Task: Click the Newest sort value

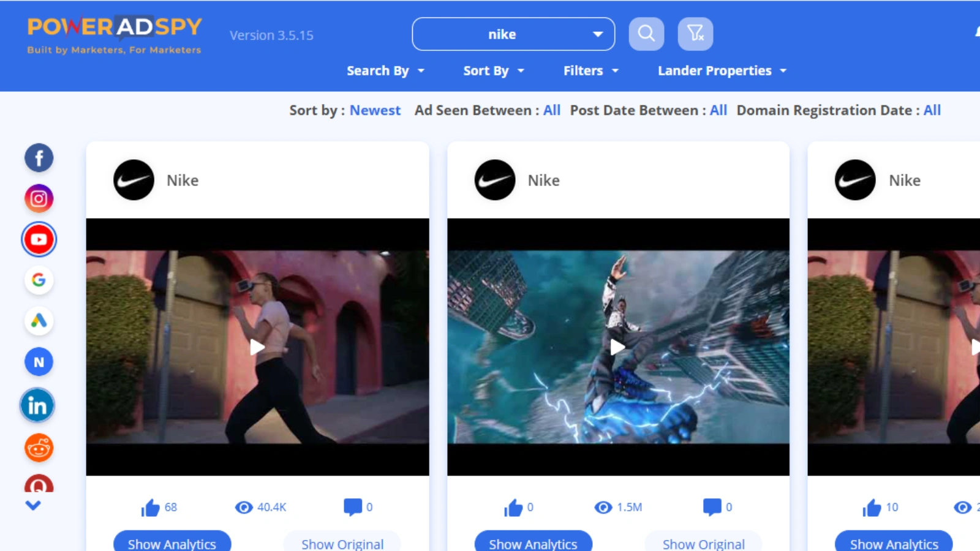Action: [x=375, y=110]
